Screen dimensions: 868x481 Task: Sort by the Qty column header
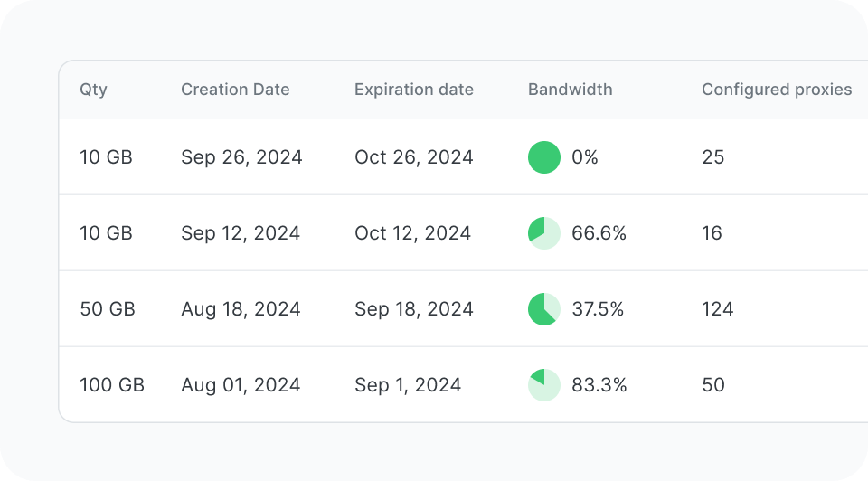pyautogui.click(x=93, y=90)
